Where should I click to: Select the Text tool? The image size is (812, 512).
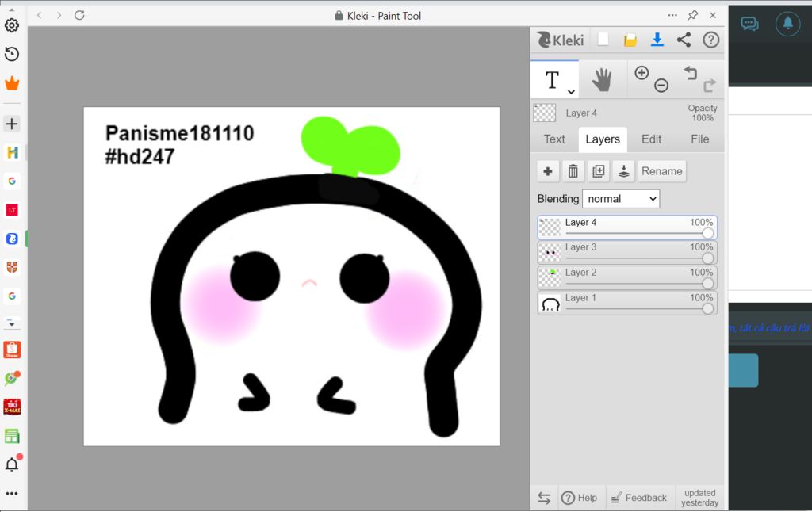(x=553, y=80)
